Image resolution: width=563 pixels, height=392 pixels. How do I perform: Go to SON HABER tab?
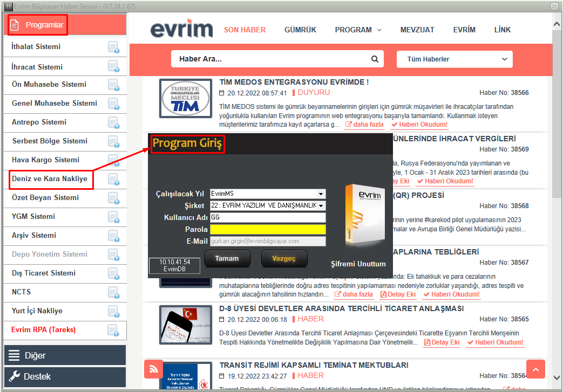(245, 30)
